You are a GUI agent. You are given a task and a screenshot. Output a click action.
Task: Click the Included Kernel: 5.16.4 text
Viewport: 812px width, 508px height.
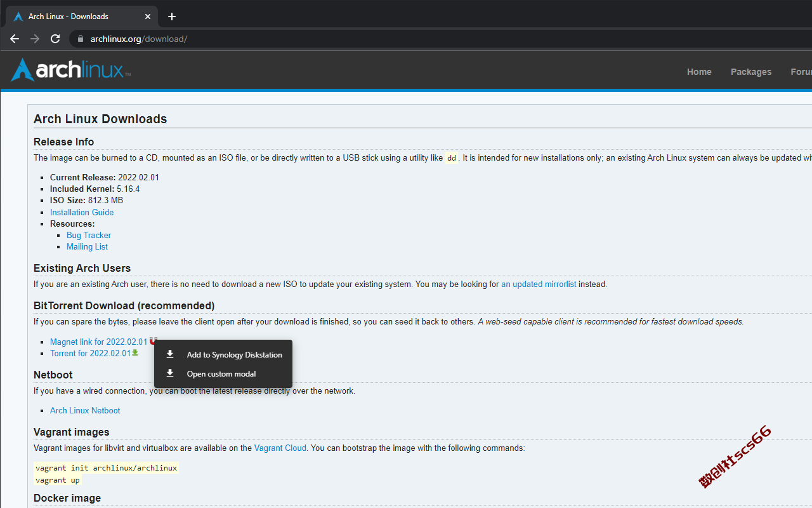[x=95, y=189]
